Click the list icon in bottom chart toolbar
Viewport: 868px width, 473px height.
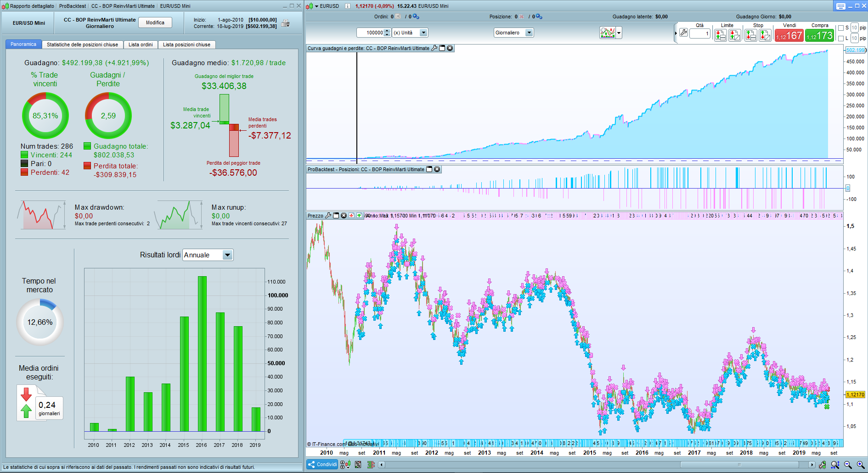tap(358, 465)
